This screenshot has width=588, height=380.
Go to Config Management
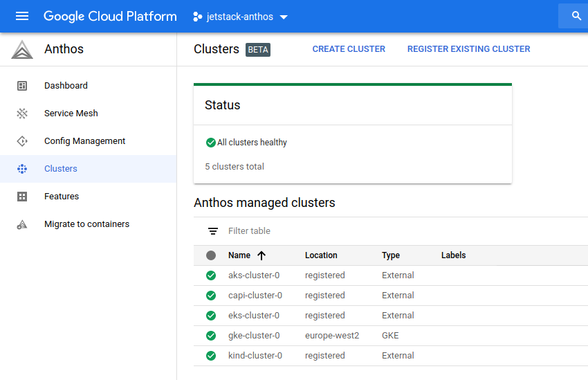pos(88,141)
